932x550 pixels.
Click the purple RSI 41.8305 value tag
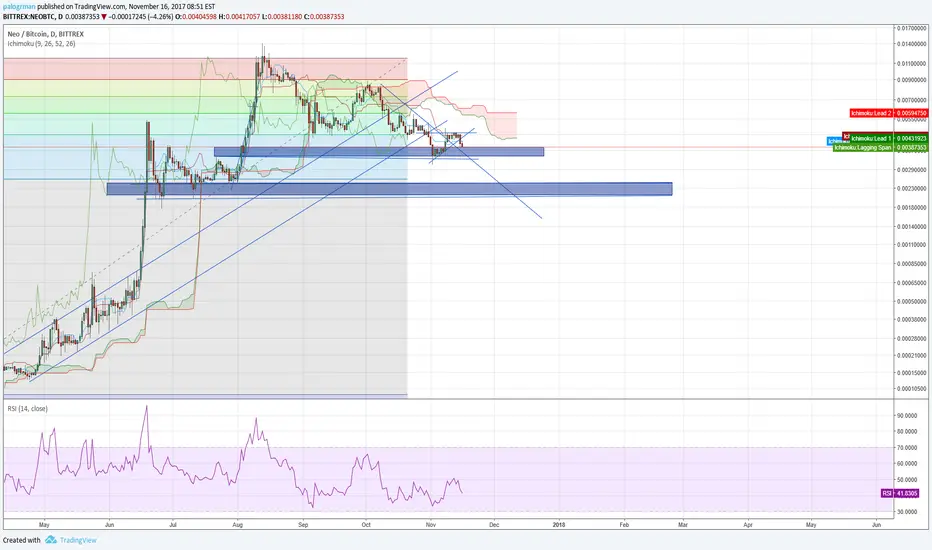[900, 494]
